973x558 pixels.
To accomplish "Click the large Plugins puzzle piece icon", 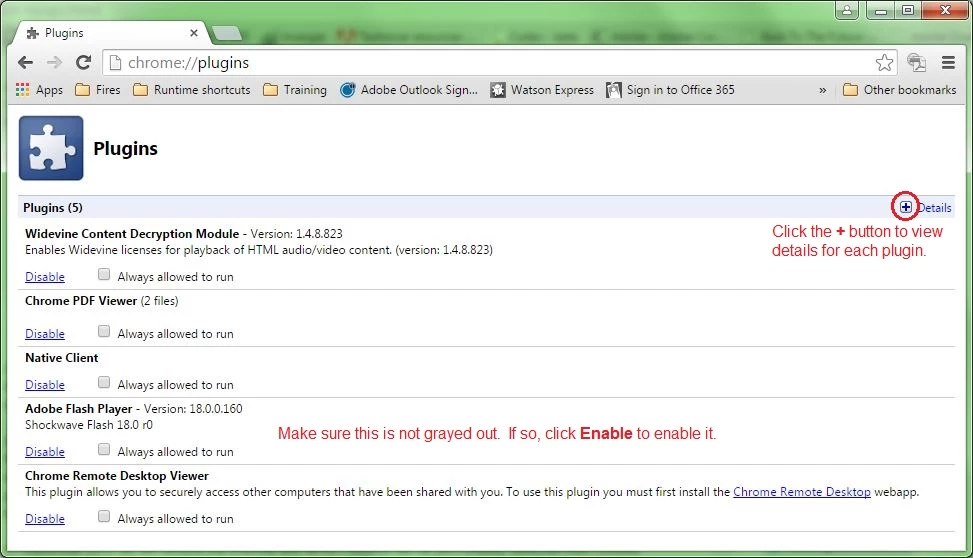I will [51, 148].
